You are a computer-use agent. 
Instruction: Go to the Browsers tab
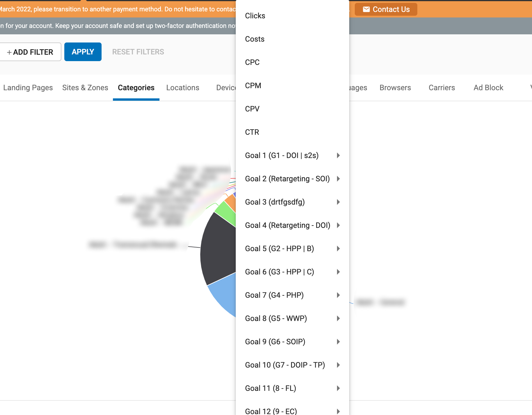click(x=395, y=88)
